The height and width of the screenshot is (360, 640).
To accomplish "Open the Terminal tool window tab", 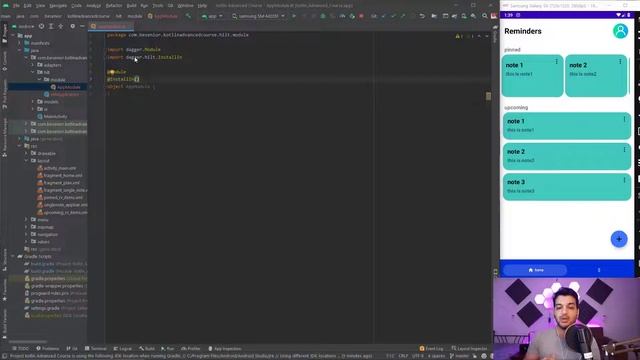I will tap(96, 349).
